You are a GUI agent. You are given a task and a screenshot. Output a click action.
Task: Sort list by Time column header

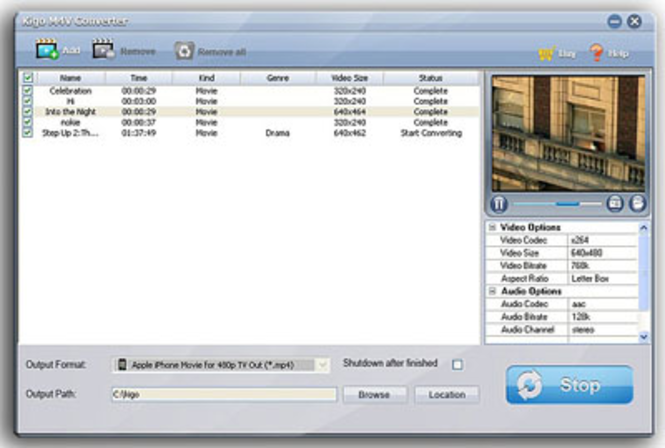[x=139, y=78]
